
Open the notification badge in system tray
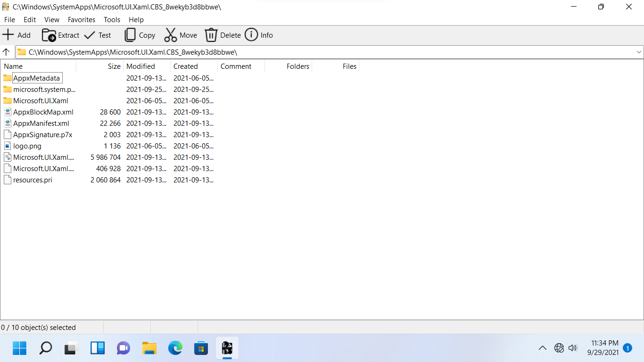(x=627, y=348)
